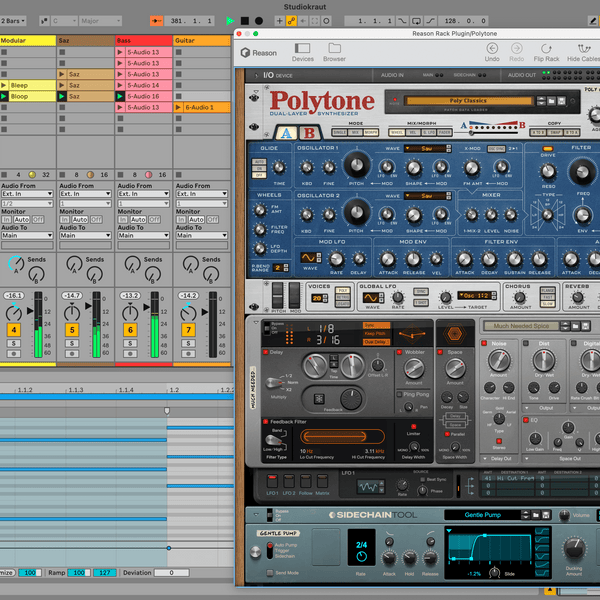Enable the Ping Pong checkbox in delay
600x600 pixels.
(399, 394)
